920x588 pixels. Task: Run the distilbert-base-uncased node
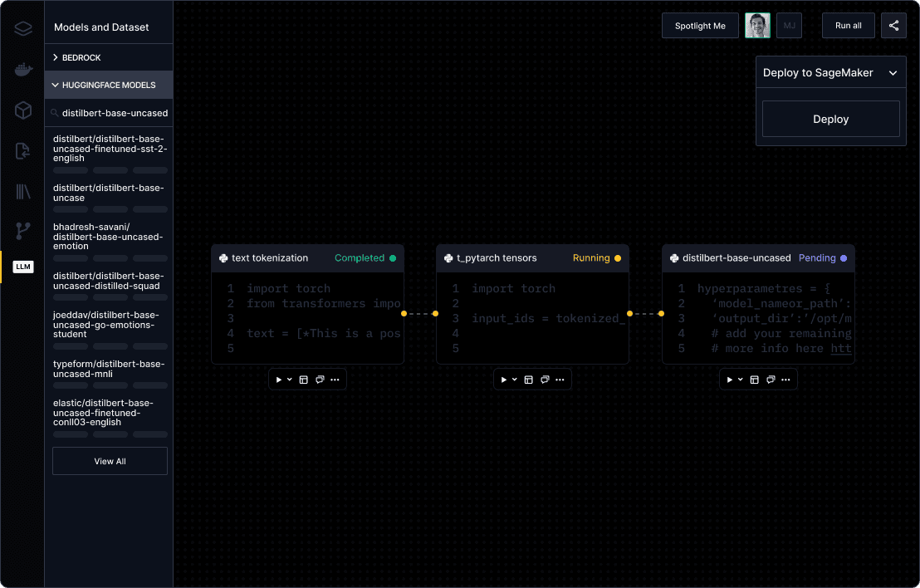point(729,380)
